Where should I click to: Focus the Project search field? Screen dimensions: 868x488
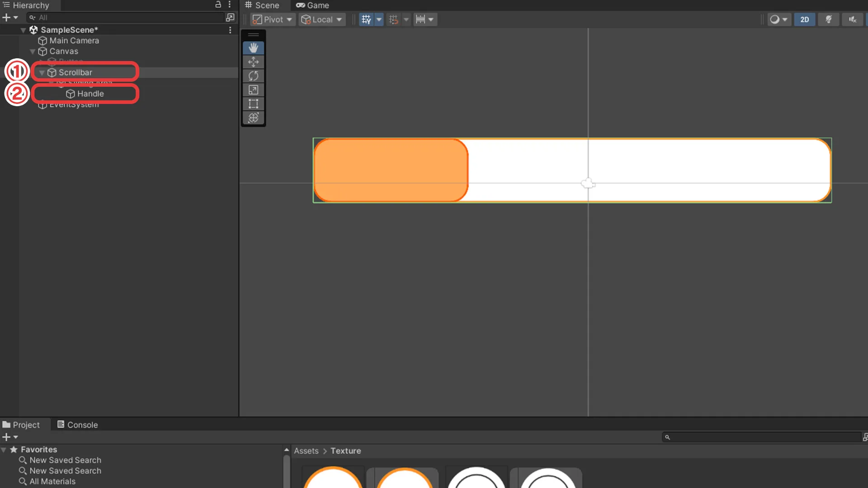(762, 437)
